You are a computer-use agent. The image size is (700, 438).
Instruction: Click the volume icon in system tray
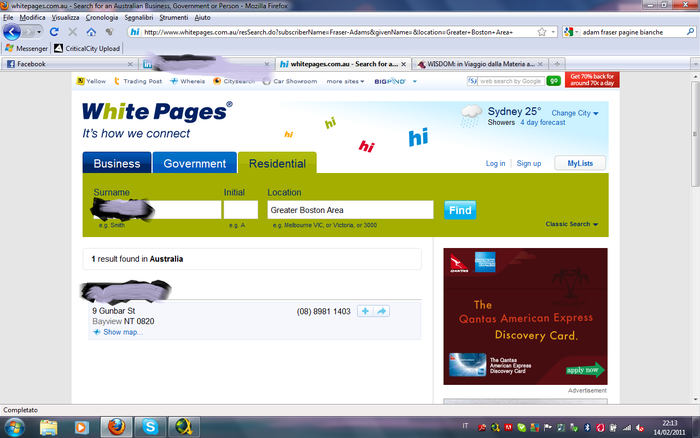(640, 428)
